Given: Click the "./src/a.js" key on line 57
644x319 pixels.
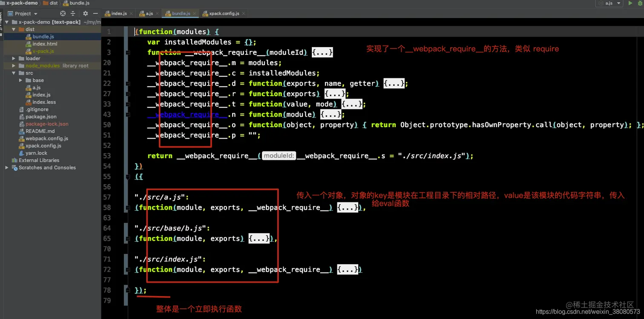Looking at the screenshot, I should [x=160, y=197].
